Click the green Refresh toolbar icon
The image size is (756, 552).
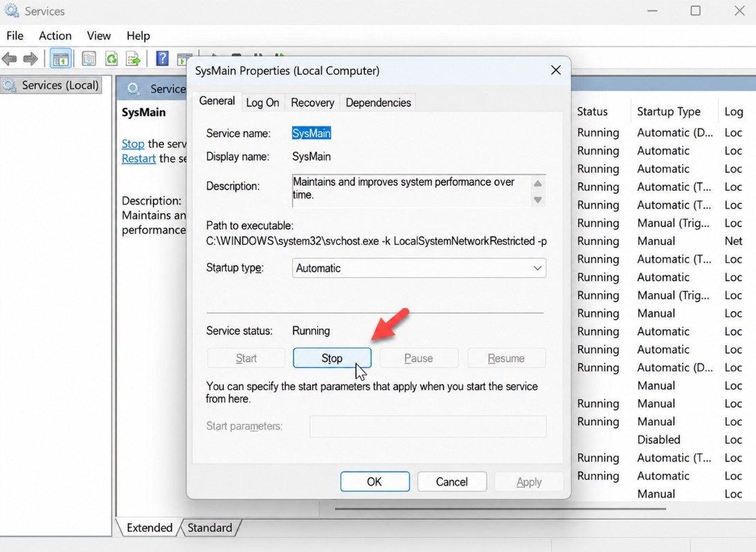coord(111,59)
